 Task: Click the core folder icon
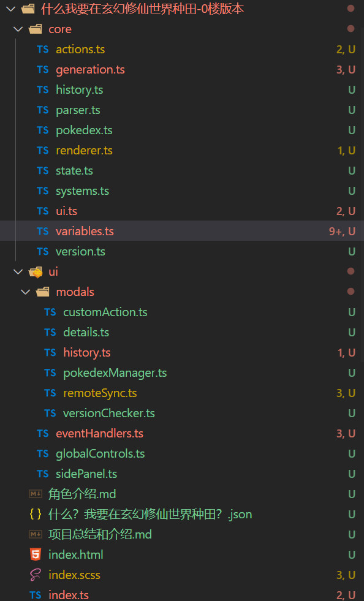pos(36,29)
